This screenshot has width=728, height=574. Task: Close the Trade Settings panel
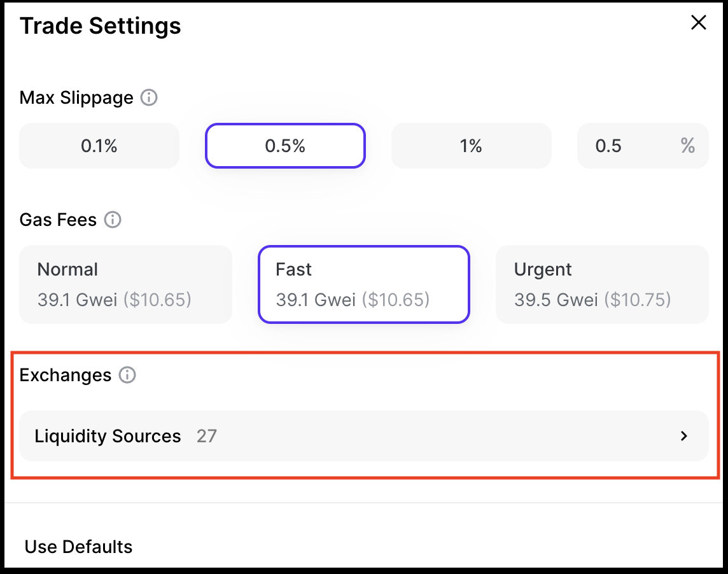tap(698, 24)
